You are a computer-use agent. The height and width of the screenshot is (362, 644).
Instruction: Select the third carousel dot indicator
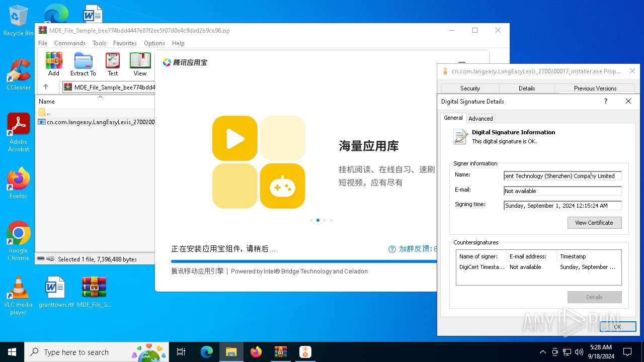[325, 220]
